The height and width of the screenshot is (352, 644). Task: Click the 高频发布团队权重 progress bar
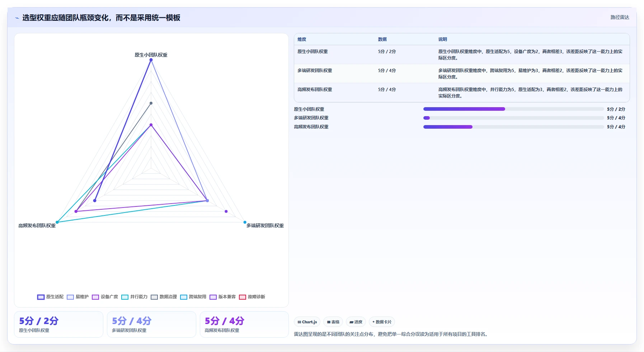(513, 127)
